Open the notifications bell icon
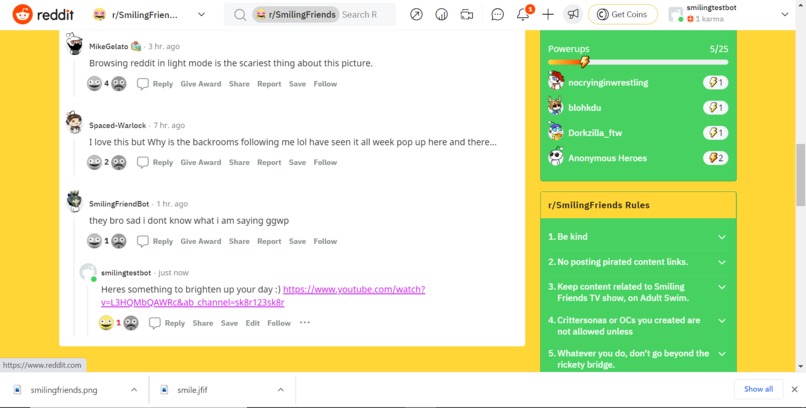The height and width of the screenshot is (408, 806). [x=523, y=14]
